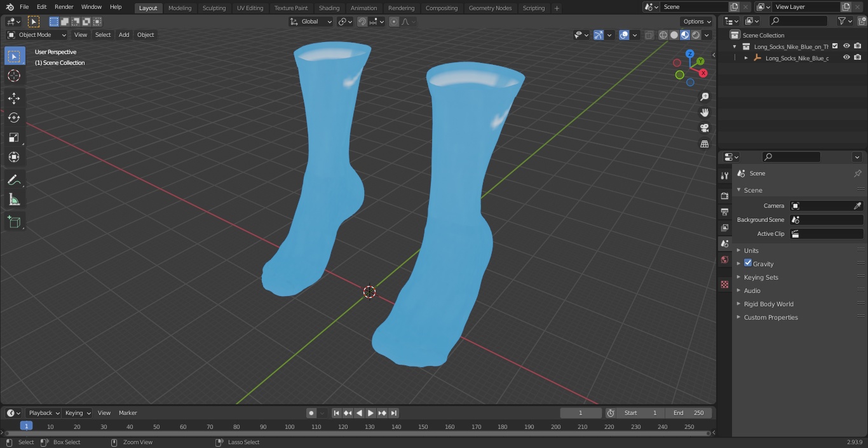This screenshot has height=448, width=868.
Task: Toggle camera view with camera icon
Action: click(x=704, y=128)
